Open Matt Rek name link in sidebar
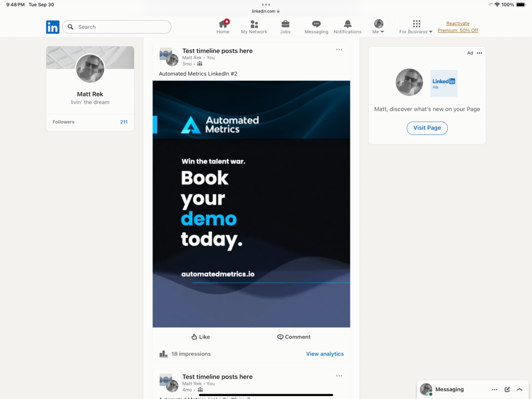Image resolution: width=532 pixels, height=399 pixels. (x=90, y=94)
